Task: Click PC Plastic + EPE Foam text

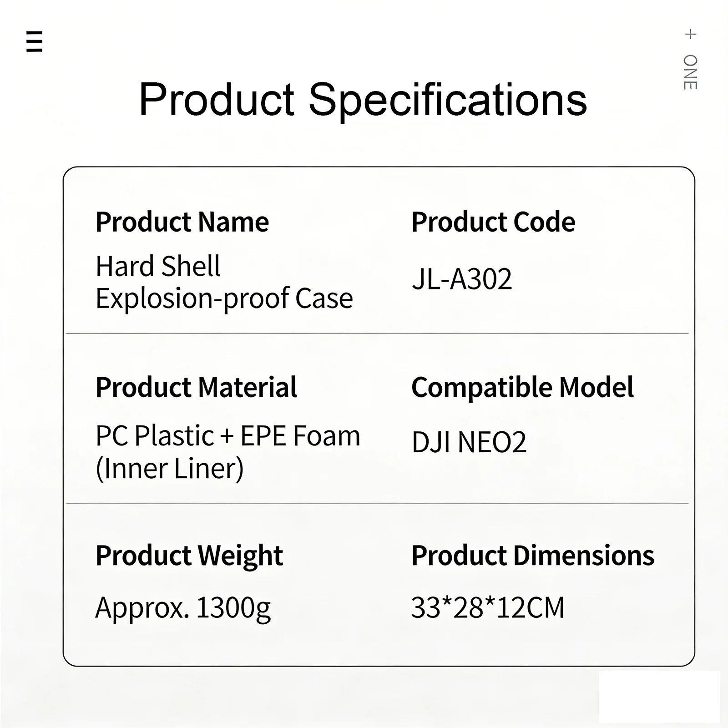Action: (x=228, y=436)
